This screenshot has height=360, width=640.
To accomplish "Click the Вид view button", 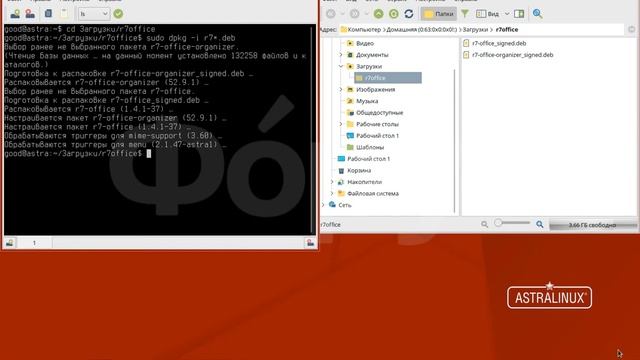I will pos(488,14).
